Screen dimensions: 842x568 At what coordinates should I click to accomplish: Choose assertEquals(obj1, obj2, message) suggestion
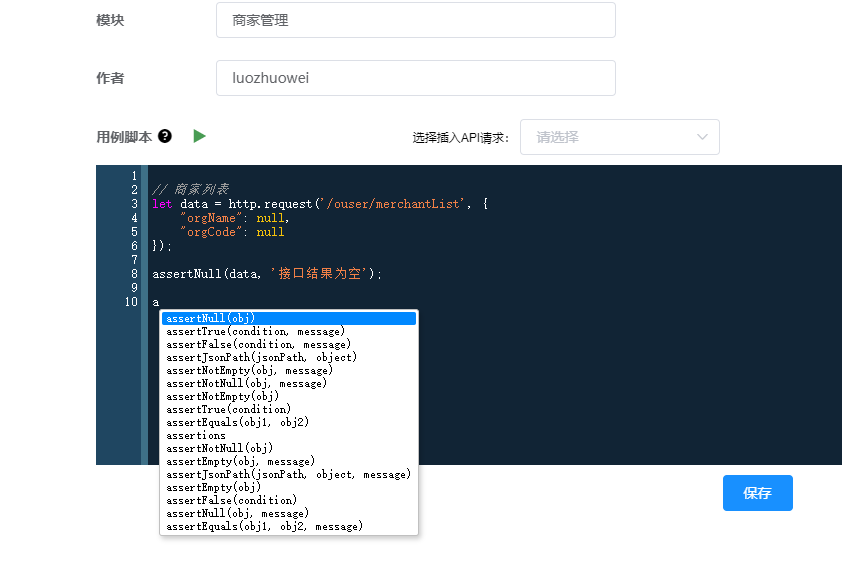[289, 527]
